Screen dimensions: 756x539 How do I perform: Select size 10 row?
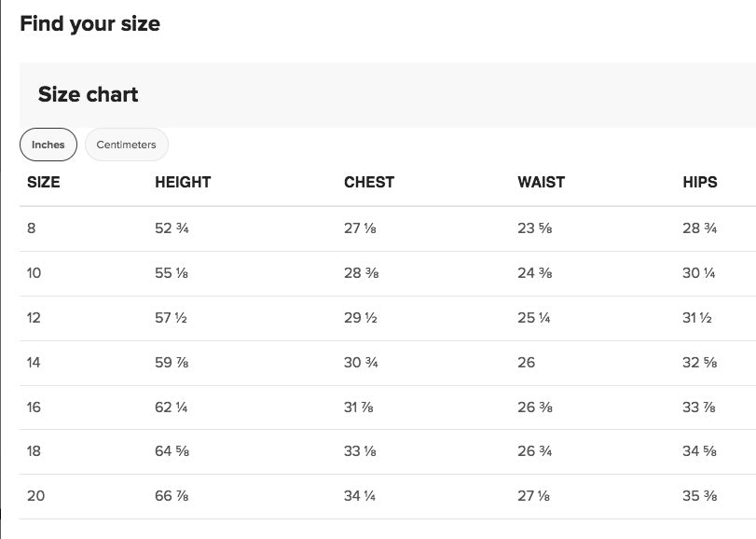pyautogui.click(x=37, y=272)
